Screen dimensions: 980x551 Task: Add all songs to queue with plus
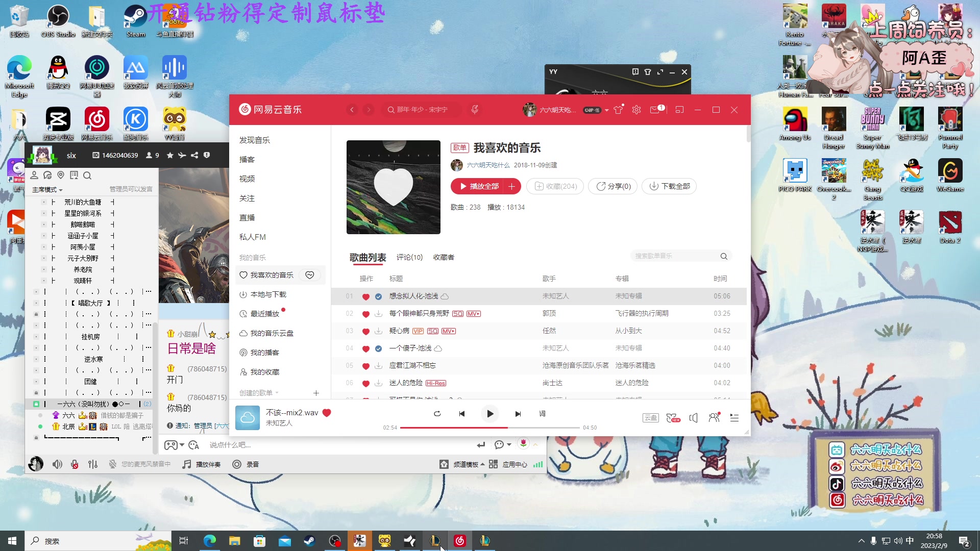[512, 186]
